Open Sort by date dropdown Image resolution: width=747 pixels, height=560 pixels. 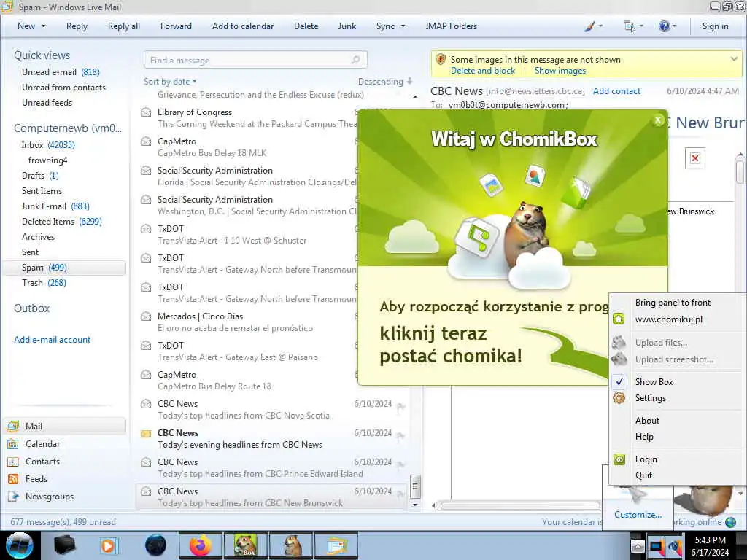[169, 82]
